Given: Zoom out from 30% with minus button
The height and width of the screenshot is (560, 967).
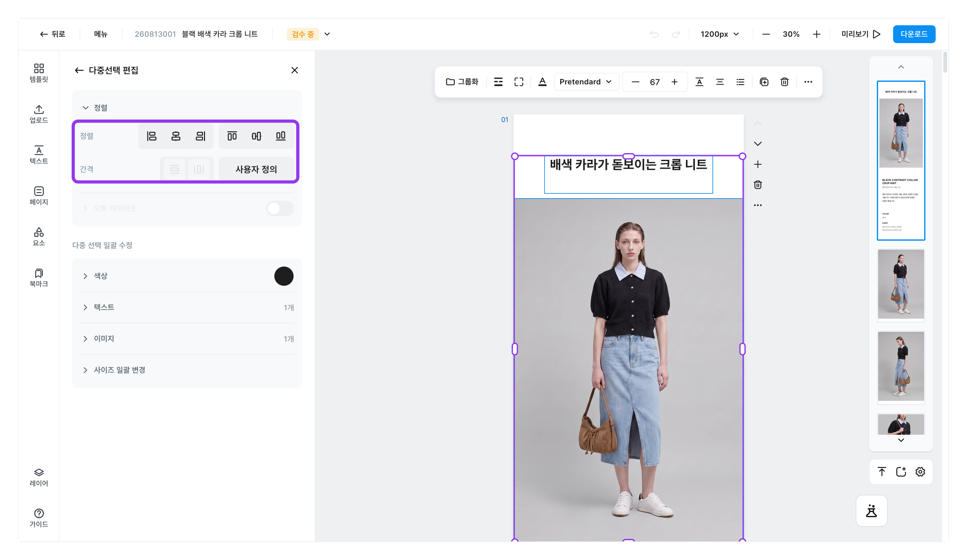Looking at the screenshot, I should pyautogui.click(x=766, y=34).
